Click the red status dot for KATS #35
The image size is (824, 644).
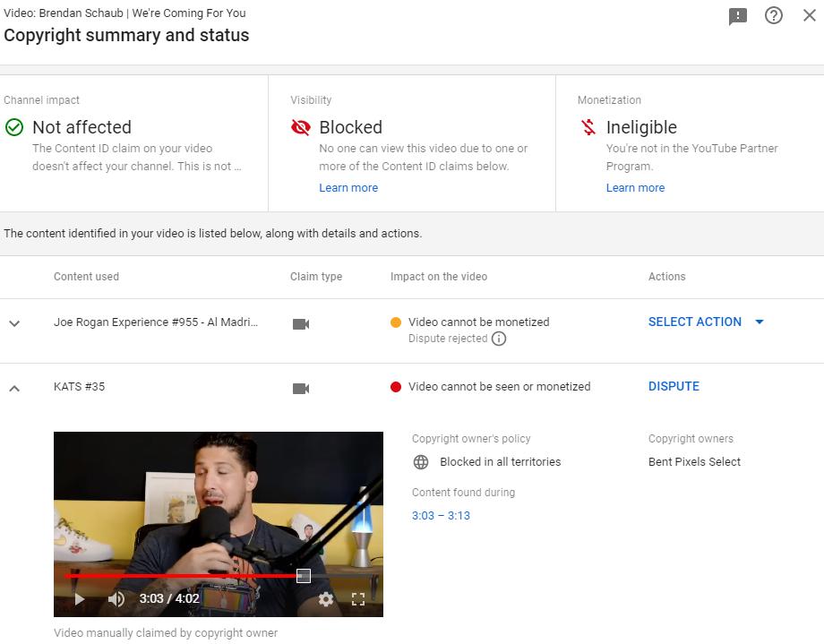click(396, 387)
